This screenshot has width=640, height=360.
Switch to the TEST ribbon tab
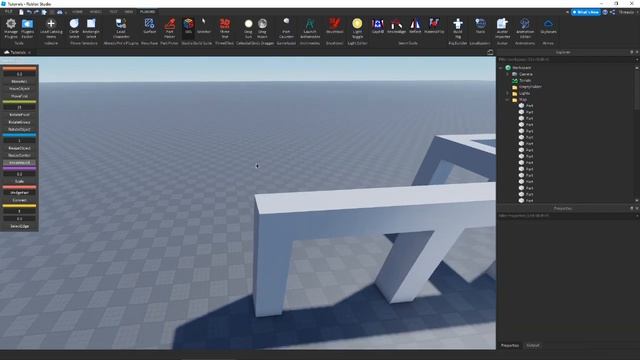113,12
